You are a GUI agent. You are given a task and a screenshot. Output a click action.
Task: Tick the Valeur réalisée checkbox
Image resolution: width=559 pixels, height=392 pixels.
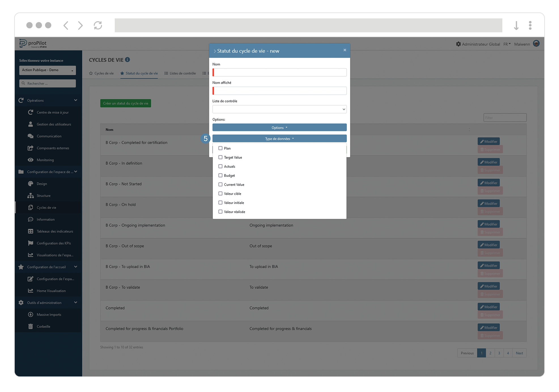(220, 212)
